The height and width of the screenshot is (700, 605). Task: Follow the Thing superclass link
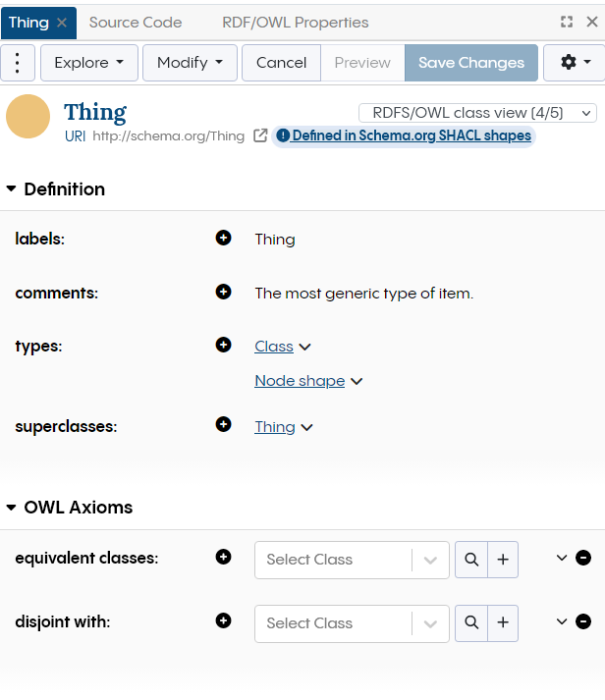(x=275, y=427)
